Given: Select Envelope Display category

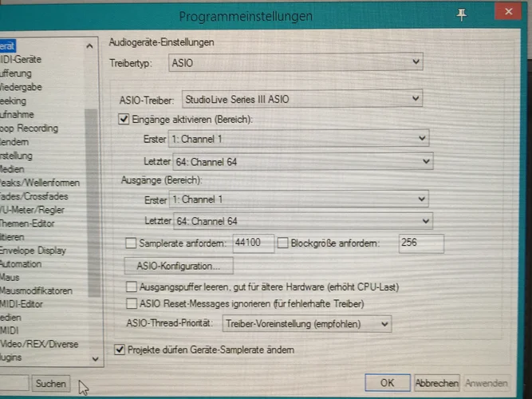Looking at the screenshot, I should click(33, 251).
